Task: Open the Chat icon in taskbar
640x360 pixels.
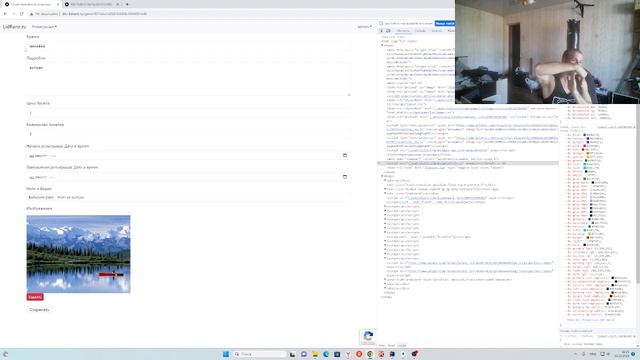Action: (304, 354)
